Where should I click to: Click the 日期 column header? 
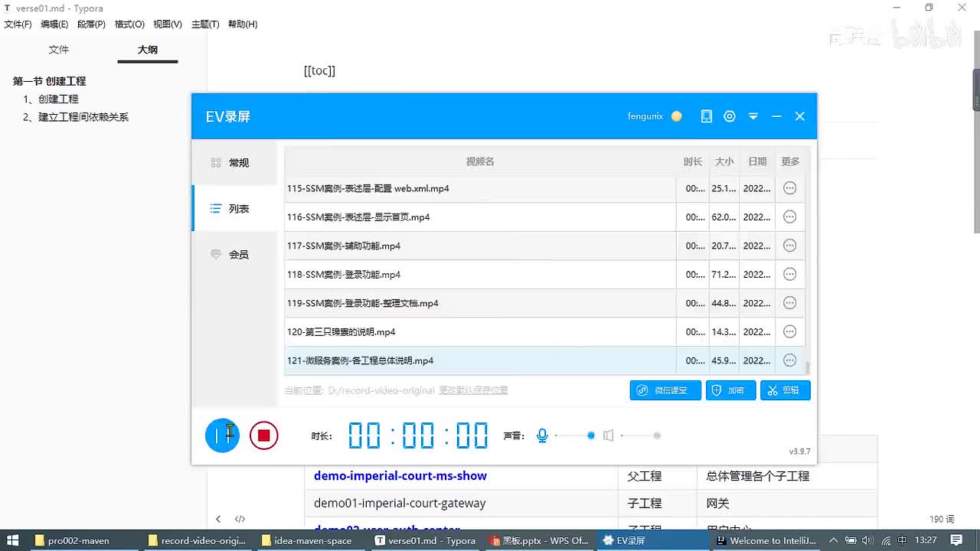(x=757, y=161)
